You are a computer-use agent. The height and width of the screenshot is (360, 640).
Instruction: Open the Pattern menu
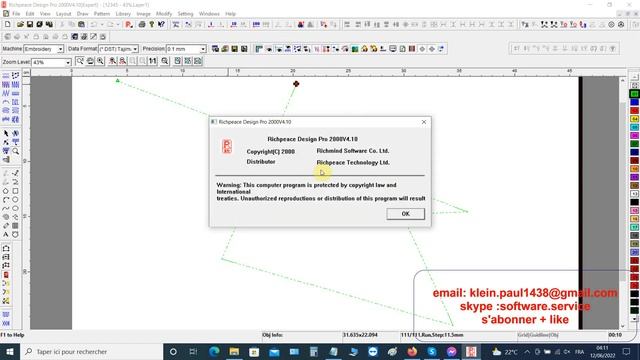click(x=102, y=14)
